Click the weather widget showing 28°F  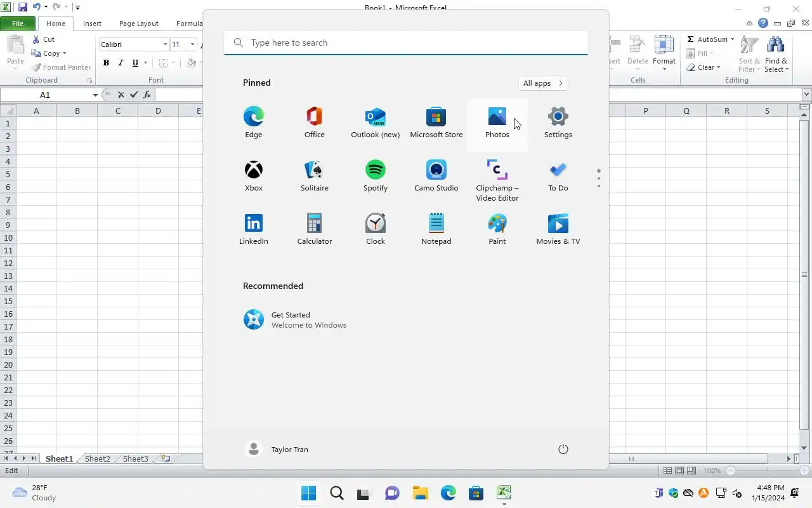[x=35, y=493]
